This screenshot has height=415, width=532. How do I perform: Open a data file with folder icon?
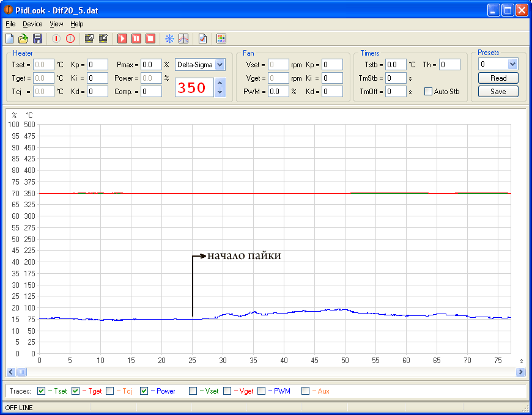(x=23, y=39)
